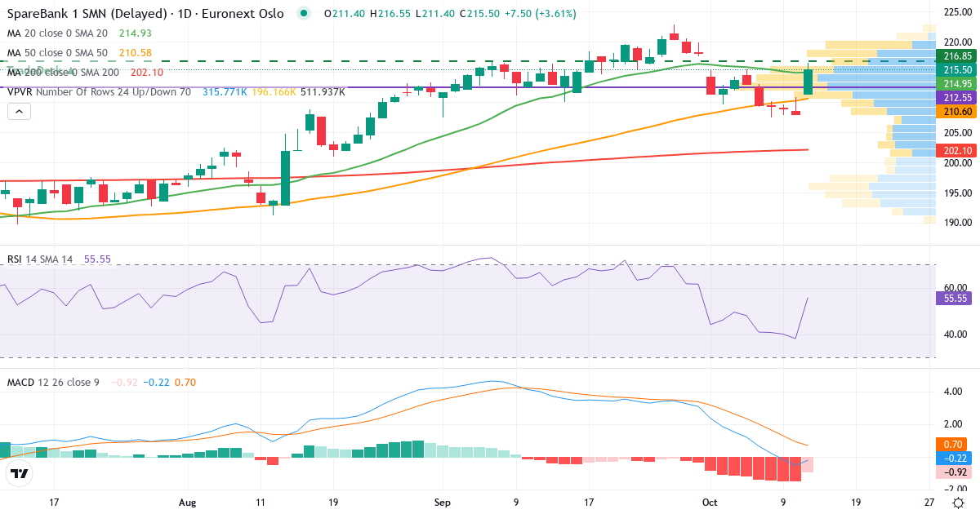Click the 212.55 purple price label
This screenshot has width=980, height=514.
click(x=956, y=98)
